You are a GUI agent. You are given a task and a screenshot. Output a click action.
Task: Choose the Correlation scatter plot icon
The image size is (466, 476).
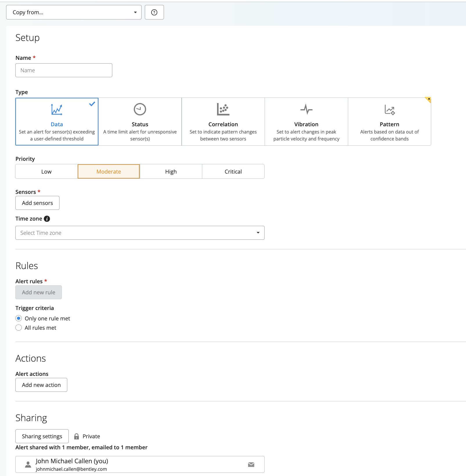coord(223,109)
